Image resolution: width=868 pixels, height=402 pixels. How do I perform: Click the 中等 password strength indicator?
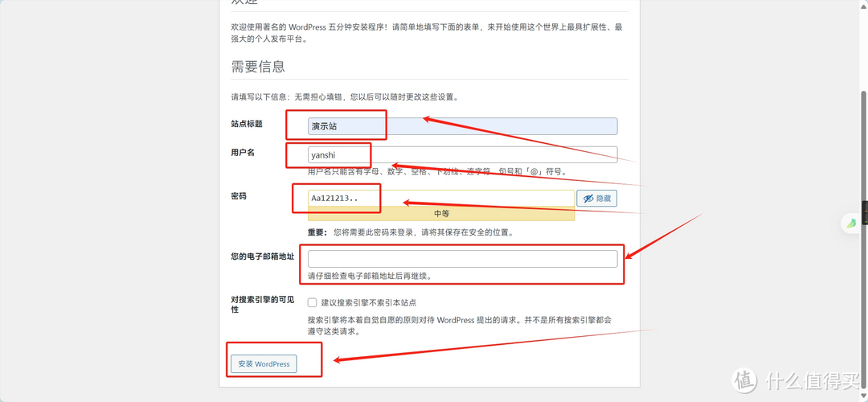(440, 214)
